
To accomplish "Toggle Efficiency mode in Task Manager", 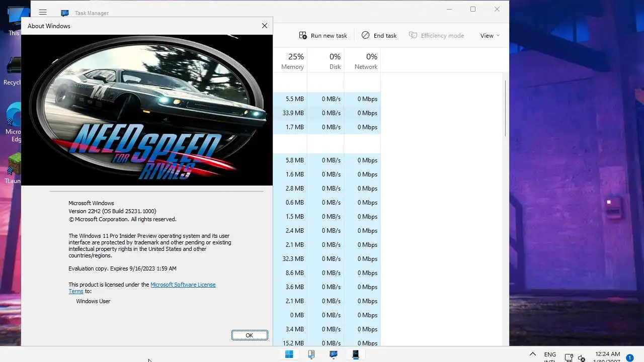I will [x=436, y=36].
